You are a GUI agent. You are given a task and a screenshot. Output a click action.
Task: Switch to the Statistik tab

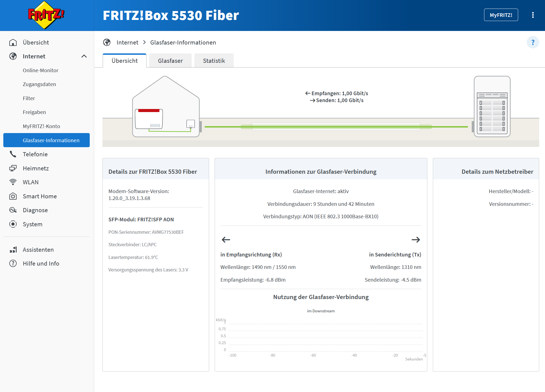pos(214,61)
